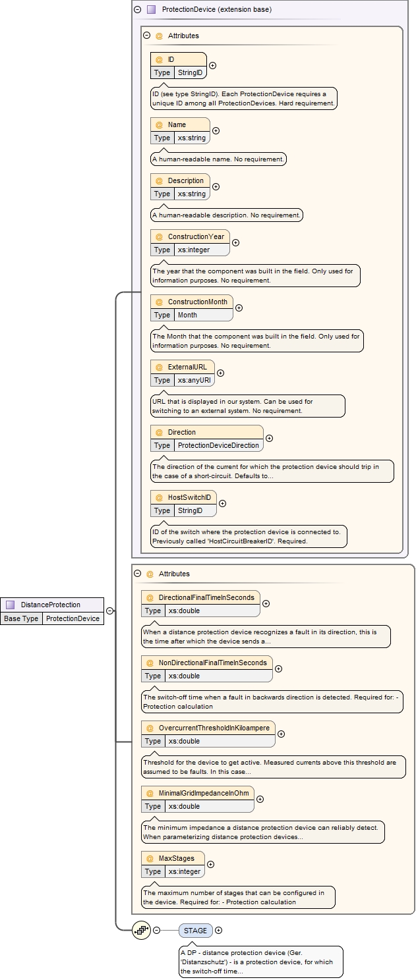Select the DistanceProtection type box

(51, 605)
